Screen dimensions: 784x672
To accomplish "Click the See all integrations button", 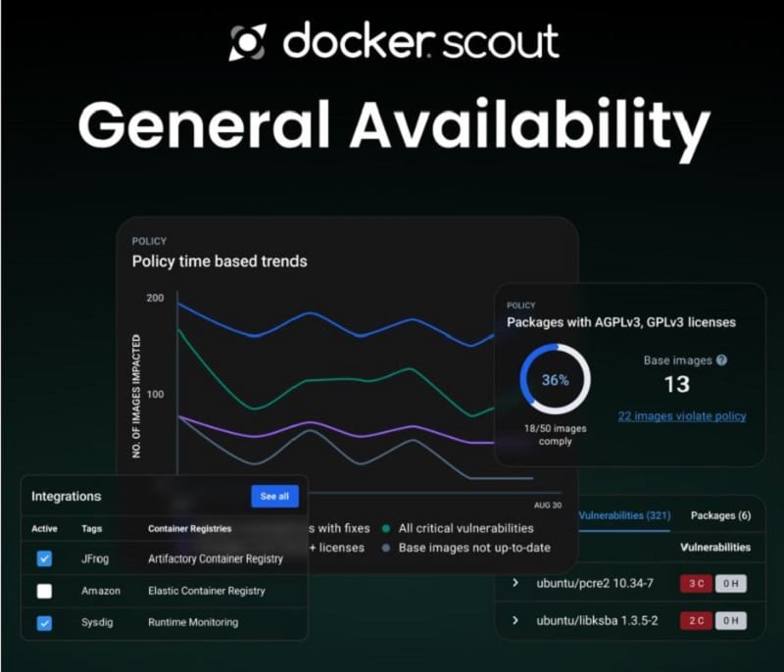I will 274,496.
